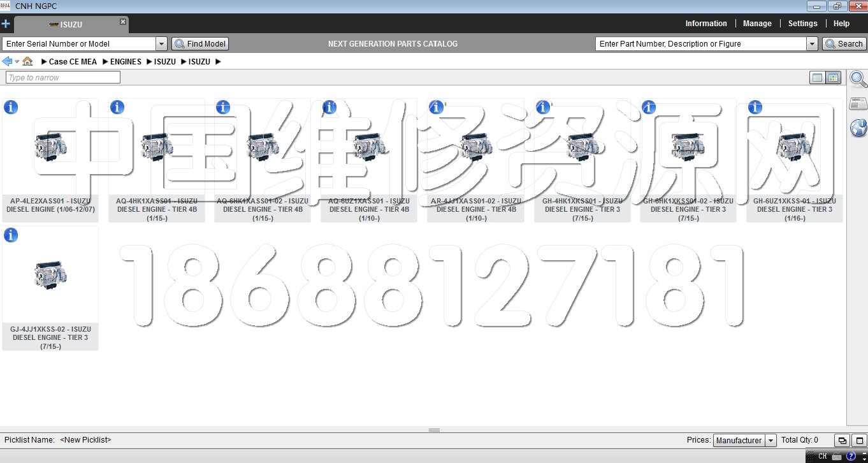Open the Prices Manufacturer dropdown

point(770,441)
